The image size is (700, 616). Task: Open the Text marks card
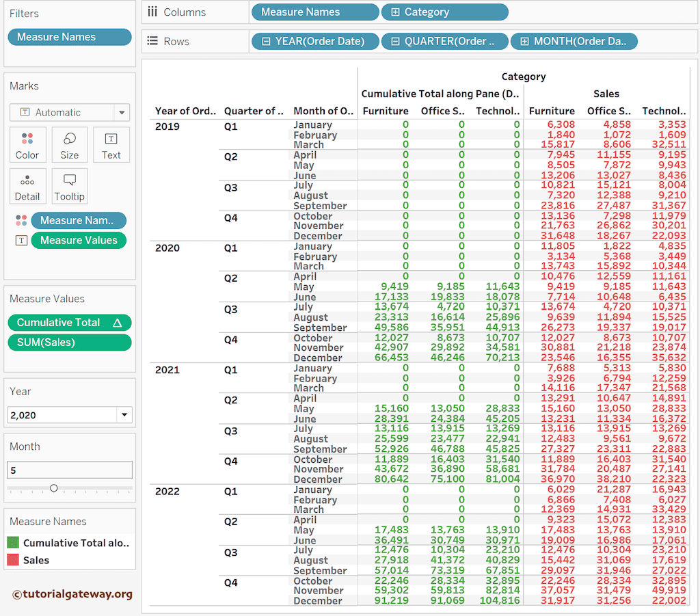point(111,144)
